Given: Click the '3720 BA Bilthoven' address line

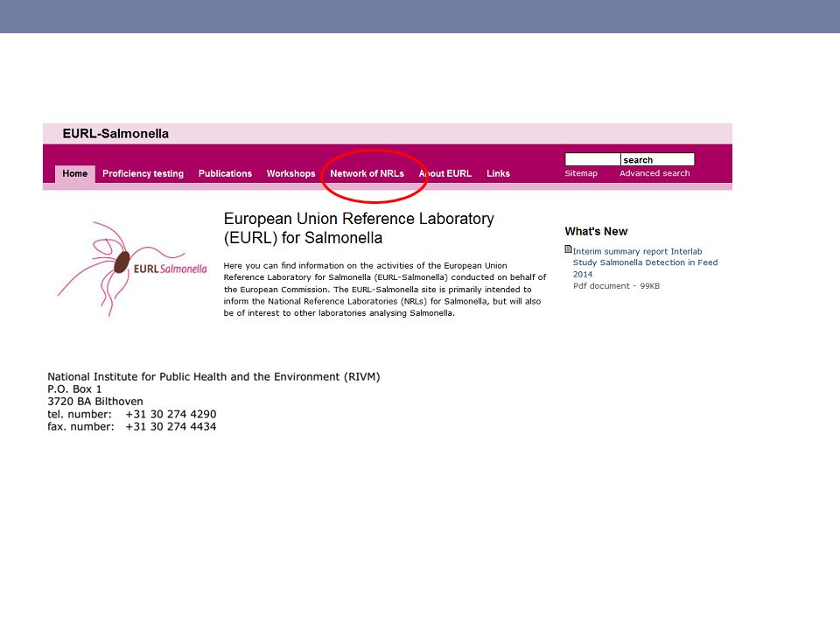Looking at the screenshot, I should coord(95,402).
